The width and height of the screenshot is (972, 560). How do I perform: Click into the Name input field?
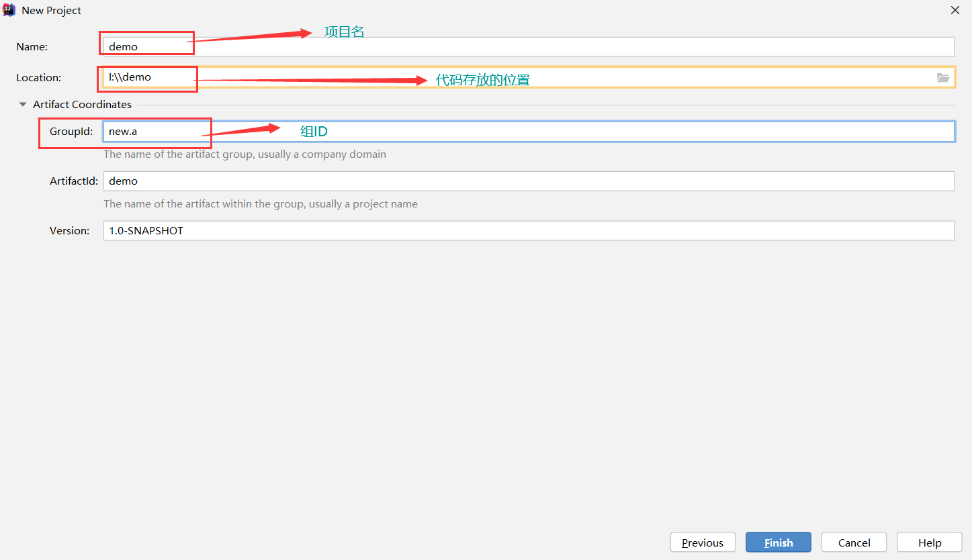click(x=529, y=47)
